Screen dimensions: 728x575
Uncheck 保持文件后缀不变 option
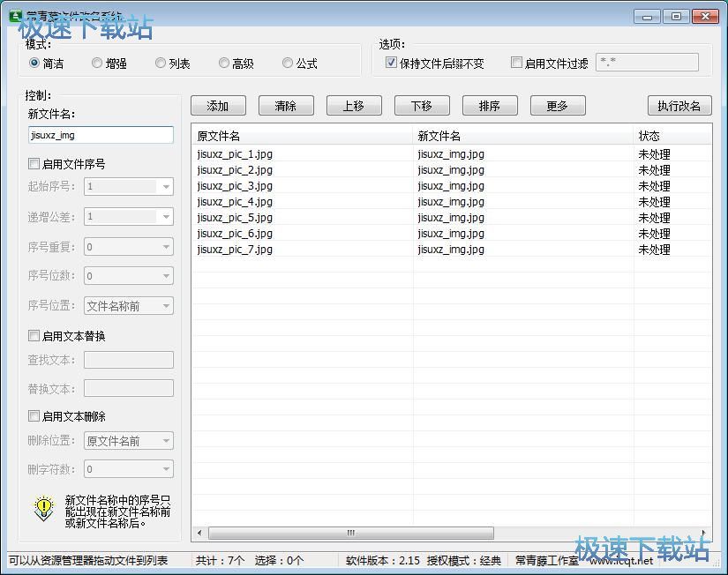click(389, 62)
